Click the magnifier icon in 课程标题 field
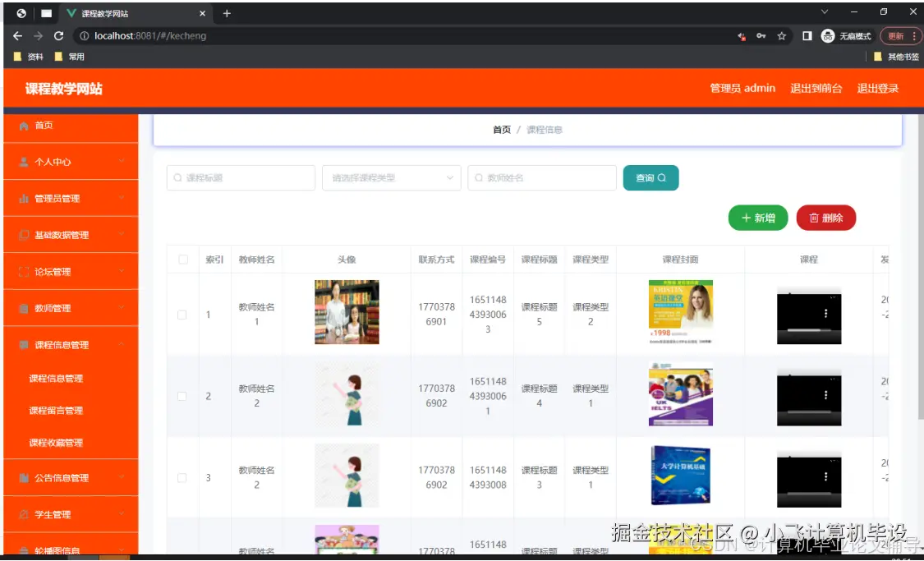 (x=176, y=177)
